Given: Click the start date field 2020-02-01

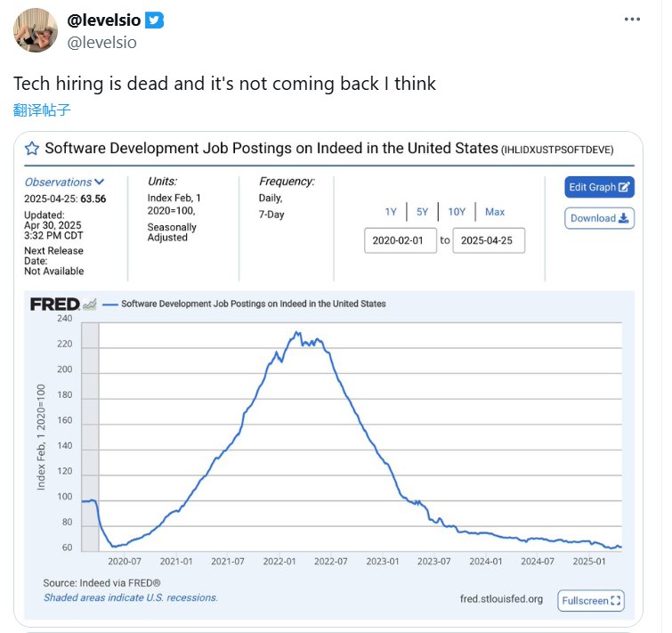Looking at the screenshot, I should (x=400, y=240).
